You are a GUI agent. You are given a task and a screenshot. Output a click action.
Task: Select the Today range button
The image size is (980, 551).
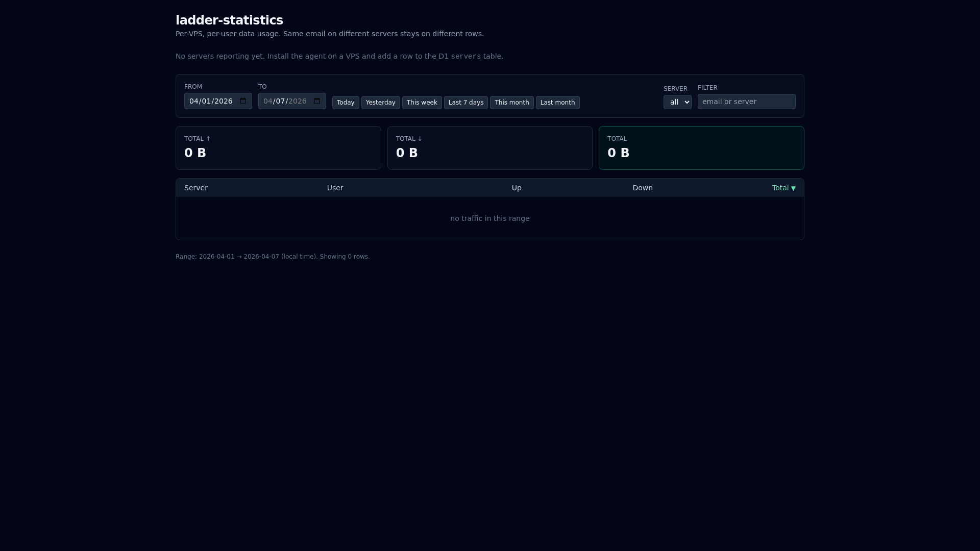click(x=346, y=103)
